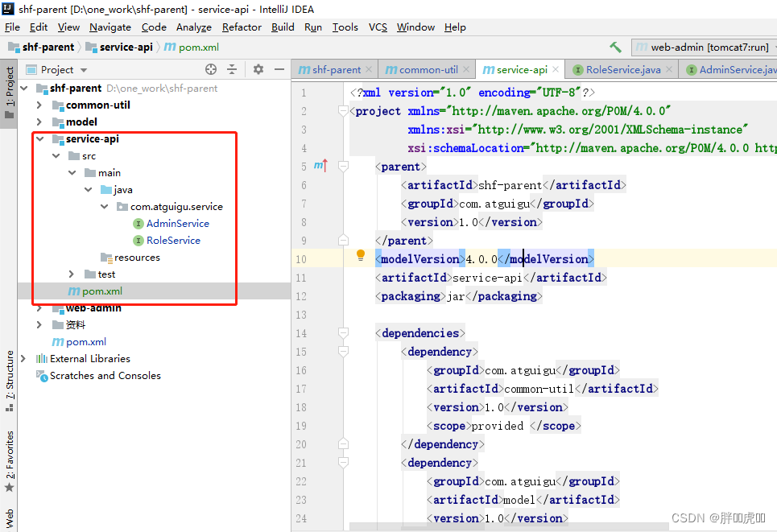This screenshot has width=777, height=532.
Task: Open the Navigate menu
Action: 110,27
